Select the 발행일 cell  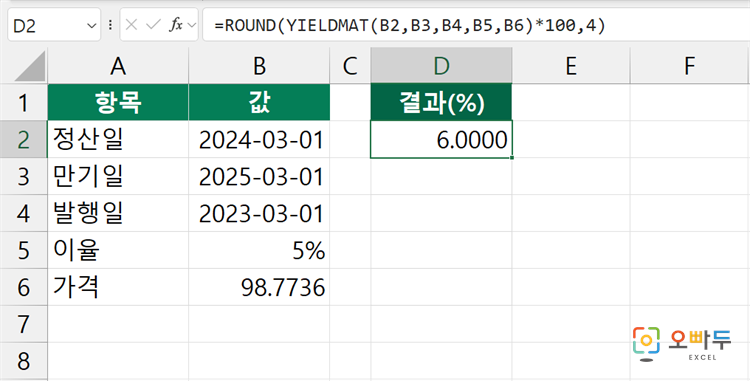(118, 213)
